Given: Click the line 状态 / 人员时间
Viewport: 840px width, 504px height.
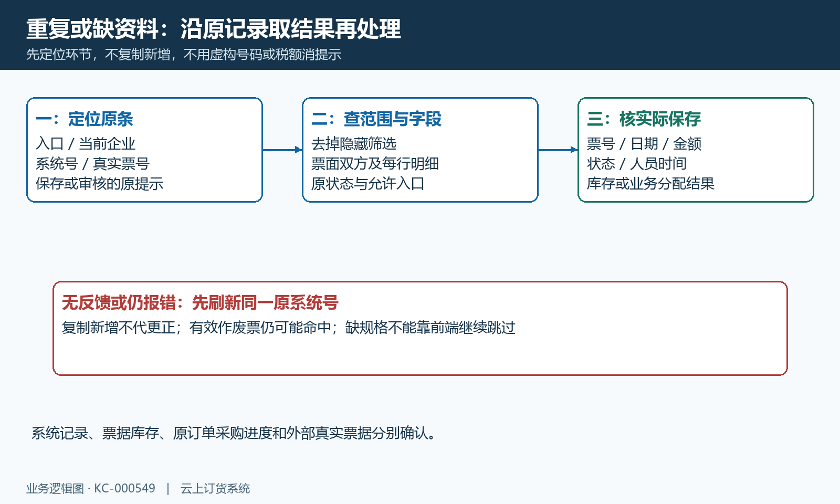Looking at the screenshot, I should point(637,164).
